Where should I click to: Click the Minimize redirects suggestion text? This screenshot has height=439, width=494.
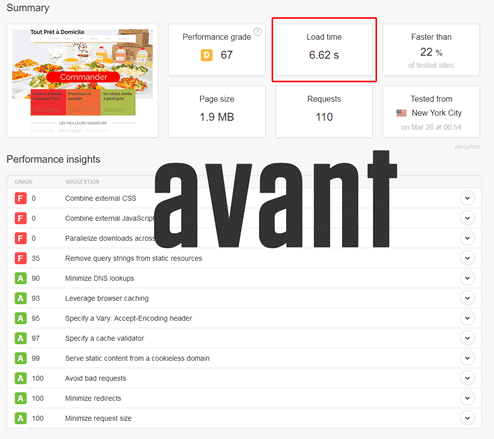point(93,398)
